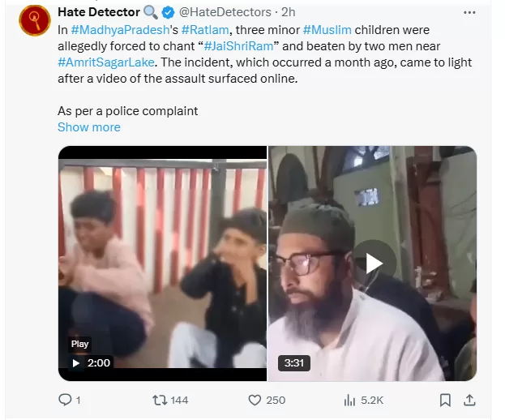Viewport: 505px width, 420px height.
Task: Repost the tweet using the retweet icon
Action: pyautogui.click(x=160, y=400)
